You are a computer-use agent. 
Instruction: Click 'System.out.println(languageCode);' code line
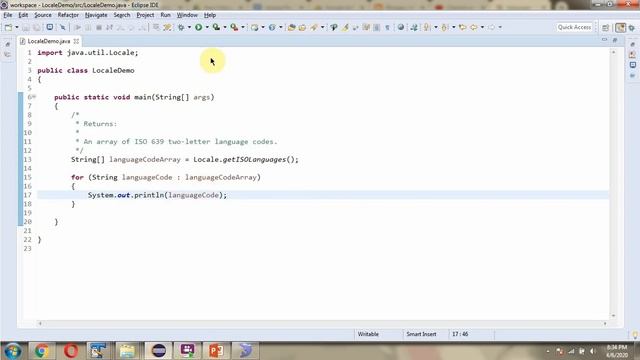tap(157, 195)
